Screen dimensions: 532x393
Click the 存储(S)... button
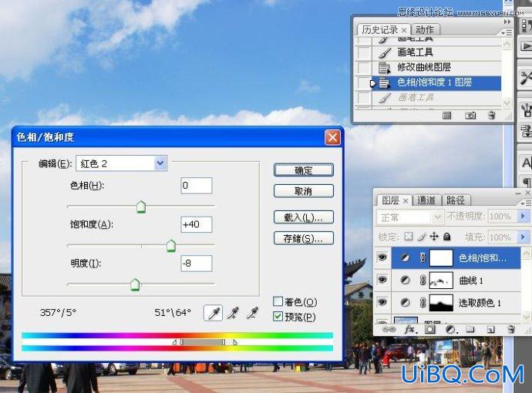(304, 238)
